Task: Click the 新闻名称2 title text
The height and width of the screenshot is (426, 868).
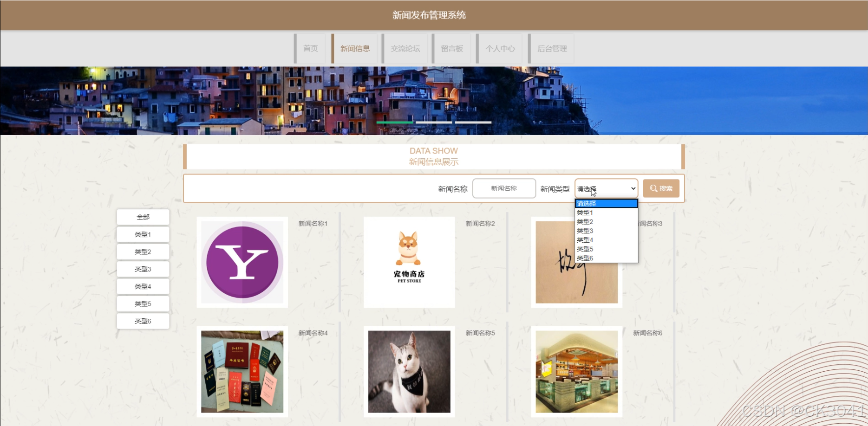Action: (480, 224)
